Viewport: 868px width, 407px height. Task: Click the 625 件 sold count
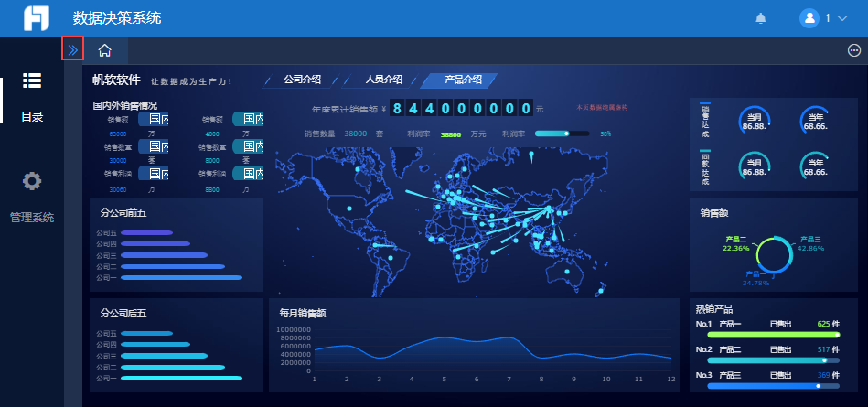tap(828, 324)
